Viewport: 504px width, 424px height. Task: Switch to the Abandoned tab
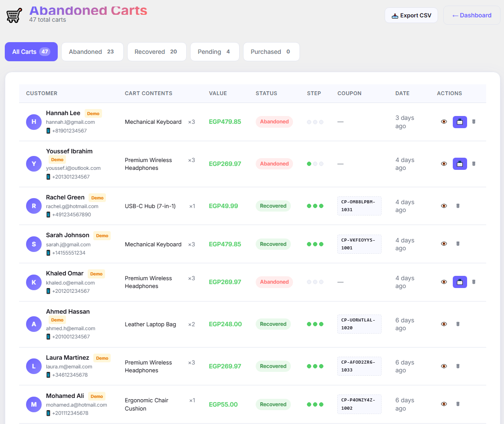point(92,52)
